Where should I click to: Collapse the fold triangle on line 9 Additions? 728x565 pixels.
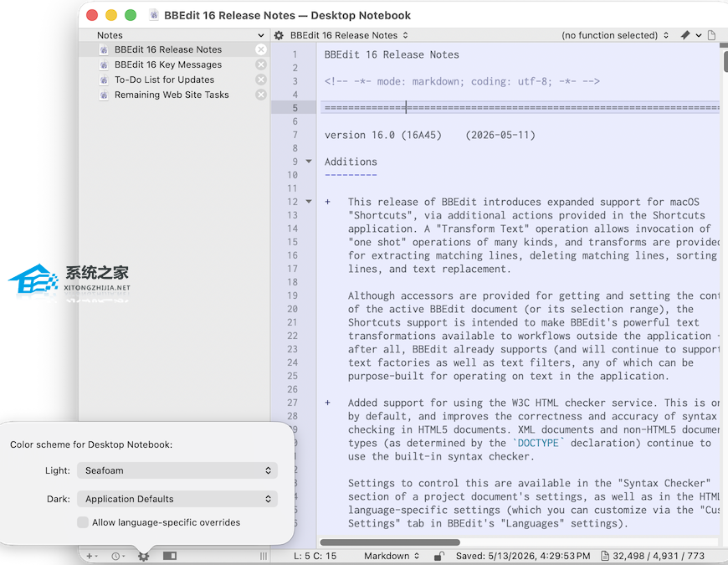coord(309,161)
